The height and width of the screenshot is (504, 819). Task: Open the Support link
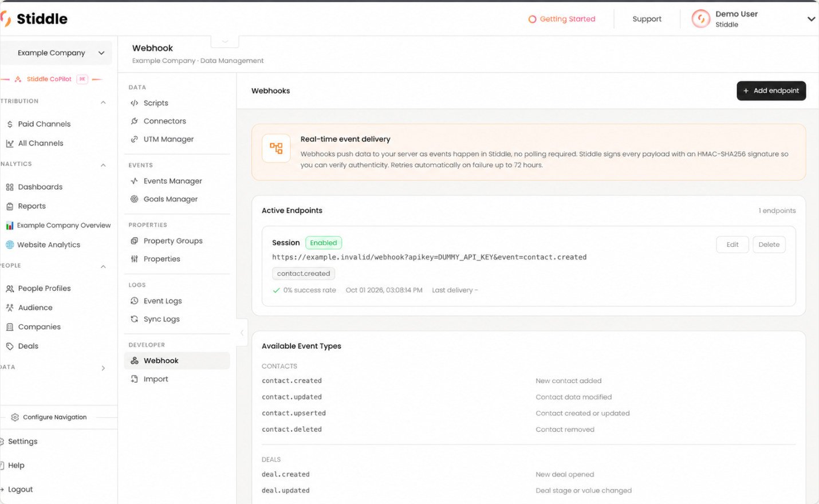point(647,19)
